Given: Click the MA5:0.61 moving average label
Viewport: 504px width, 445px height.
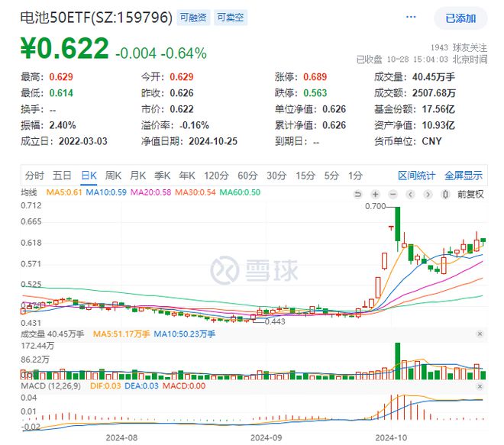Looking at the screenshot, I should pos(64,192).
